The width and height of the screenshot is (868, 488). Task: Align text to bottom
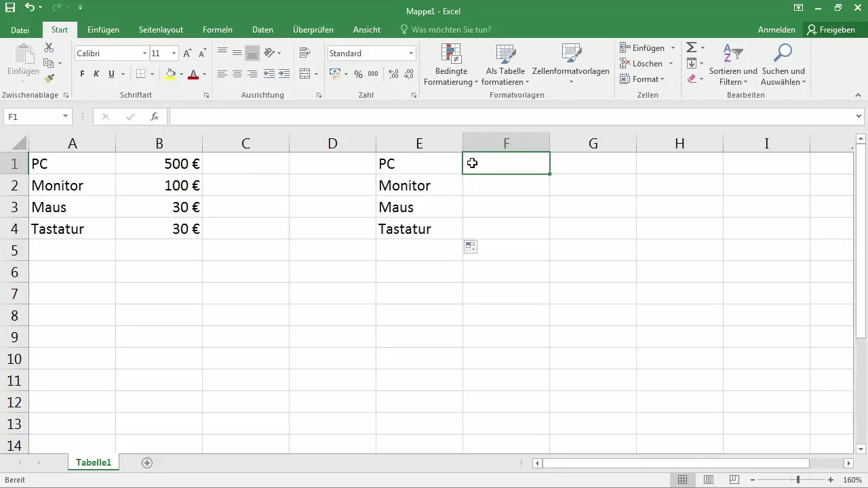coord(252,53)
